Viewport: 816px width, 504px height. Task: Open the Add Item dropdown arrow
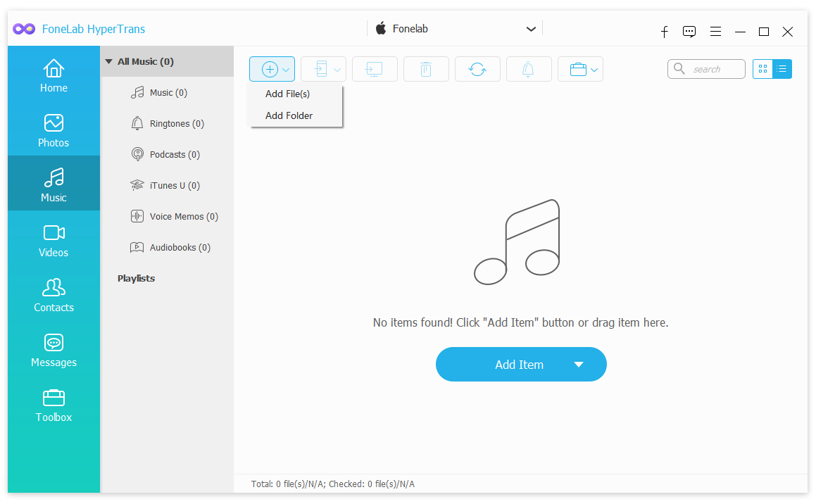point(578,365)
